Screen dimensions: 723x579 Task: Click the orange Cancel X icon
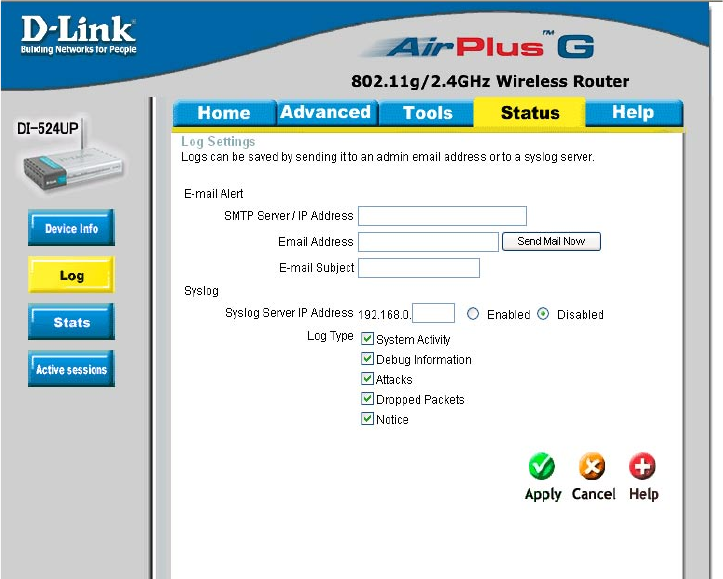[592, 467]
